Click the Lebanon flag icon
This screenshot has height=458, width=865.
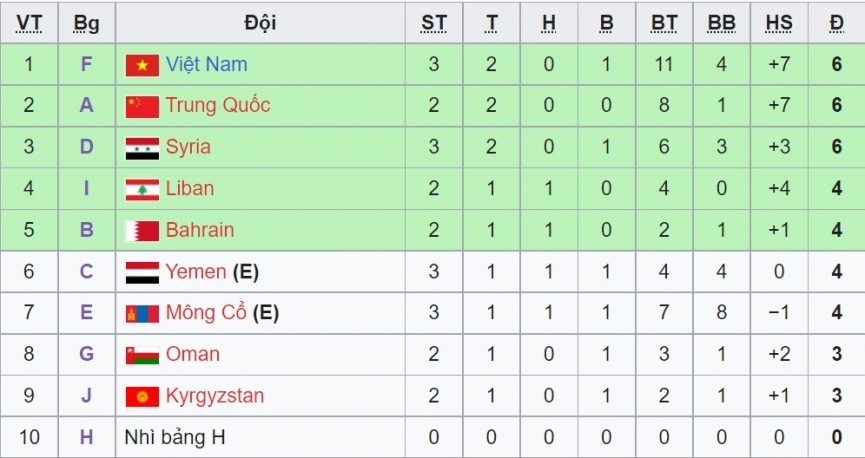[142, 190]
